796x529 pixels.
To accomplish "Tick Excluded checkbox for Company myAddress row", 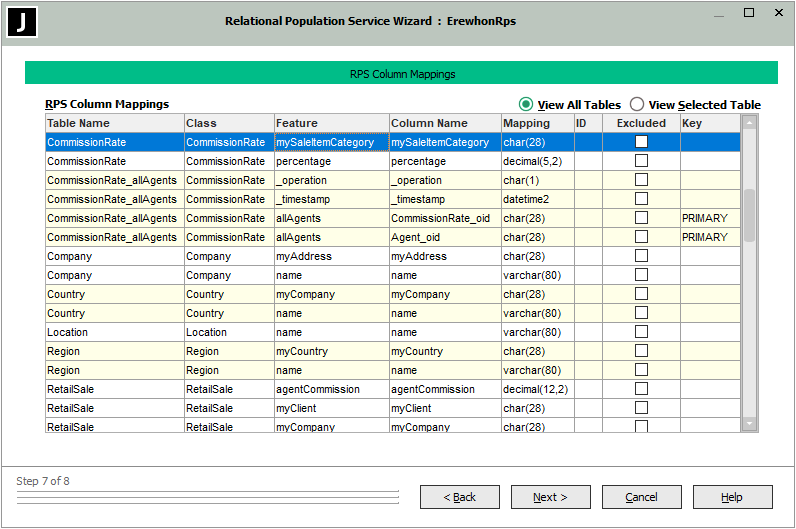I will [641, 256].
